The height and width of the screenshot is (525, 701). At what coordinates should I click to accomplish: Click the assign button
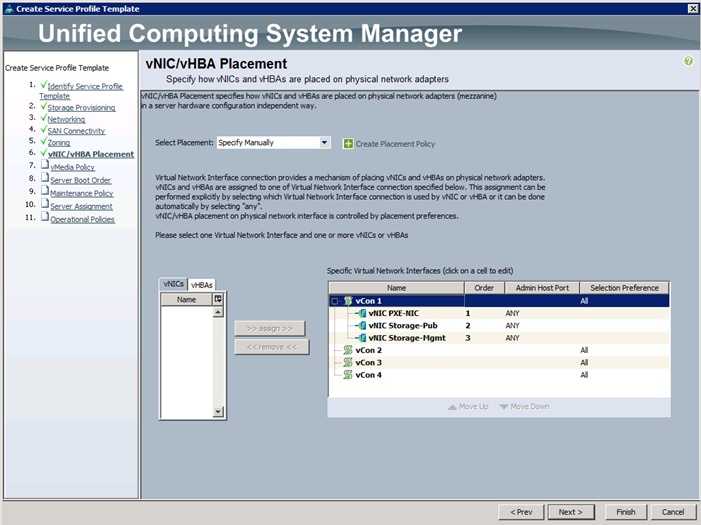(270, 328)
